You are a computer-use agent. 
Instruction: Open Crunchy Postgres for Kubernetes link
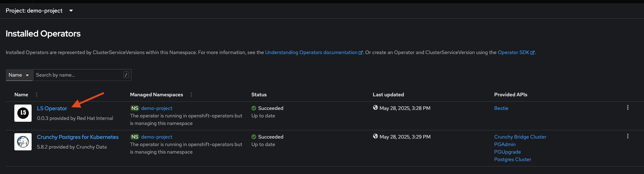[x=78, y=137]
